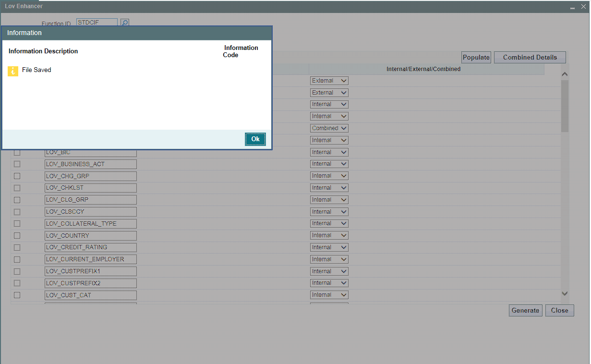This screenshot has height=364, width=591.
Task: Check the LOV_CLSCCY row checkbox
Action: [x=17, y=211]
